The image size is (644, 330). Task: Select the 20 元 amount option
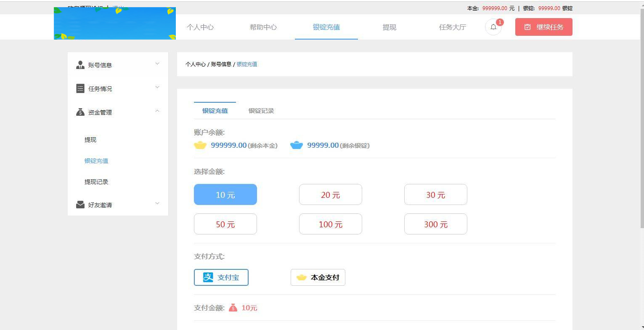click(330, 194)
